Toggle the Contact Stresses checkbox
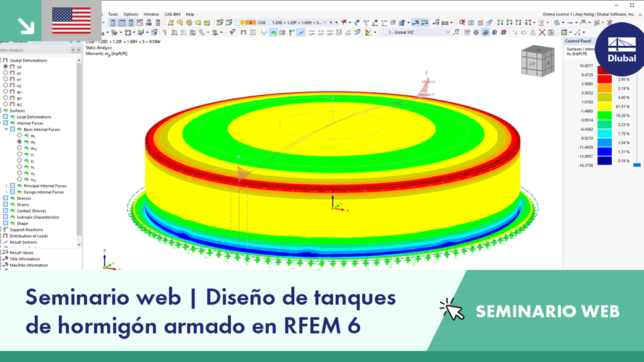The image size is (644, 362). tap(6, 210)
